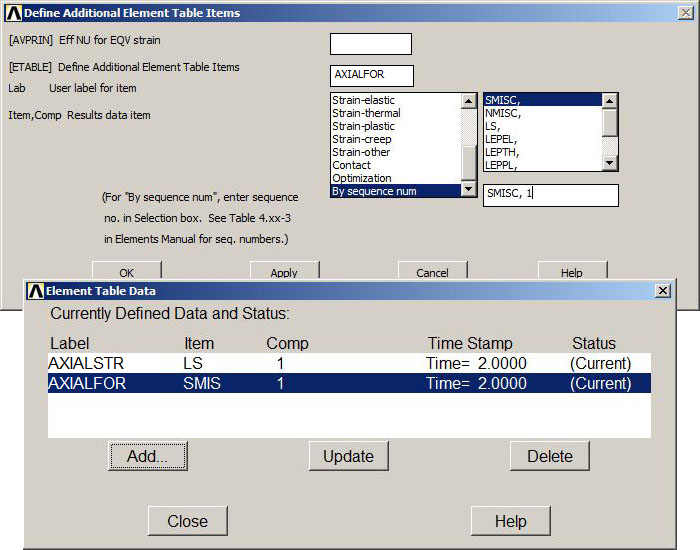This screenshot has width=700, height=550.
Task: Click the Add... button
Action: point(148,456)
